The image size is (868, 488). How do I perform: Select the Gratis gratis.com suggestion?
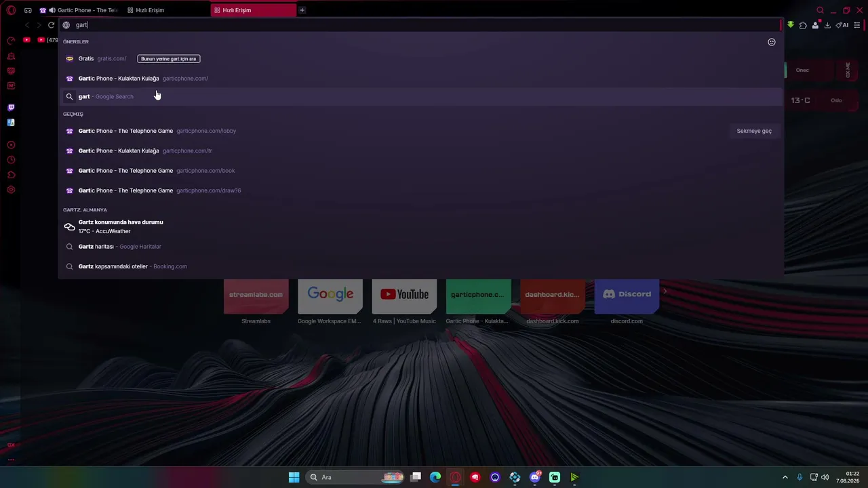tap(420, 59)
